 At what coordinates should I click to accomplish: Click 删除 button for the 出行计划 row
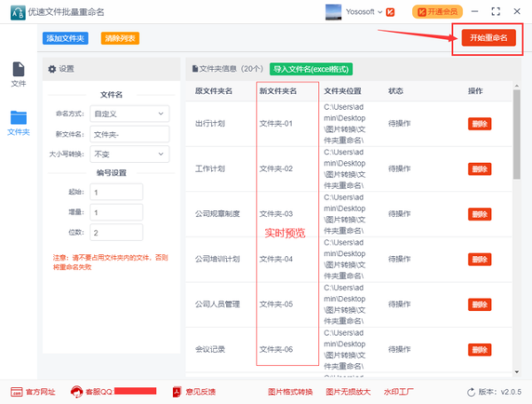pyautogui.click(x=479, y=124)
